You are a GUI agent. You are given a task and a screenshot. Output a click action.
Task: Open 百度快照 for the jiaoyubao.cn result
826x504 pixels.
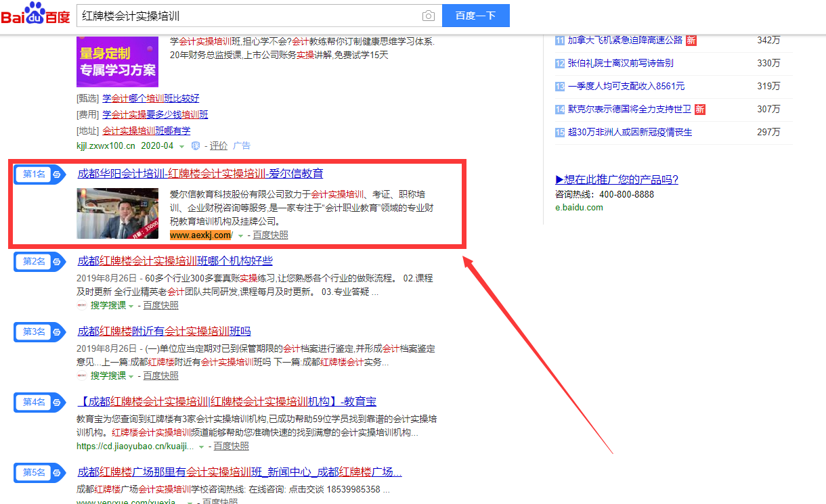[231, 446]
